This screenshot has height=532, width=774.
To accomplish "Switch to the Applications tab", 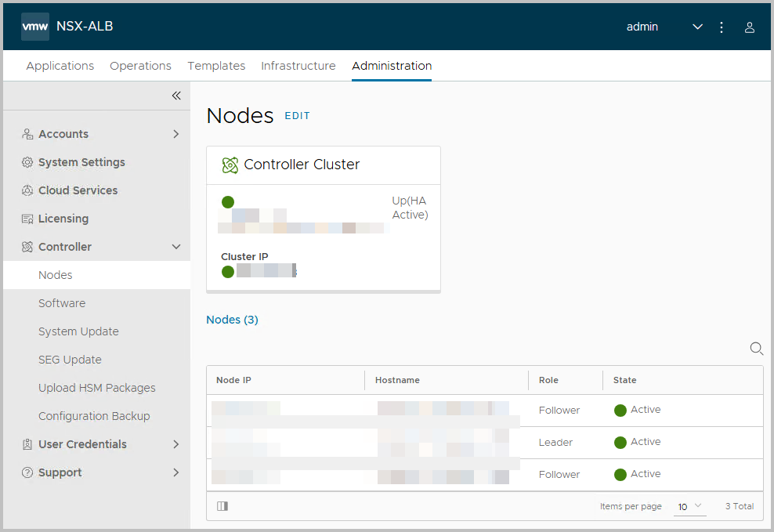I will pos(60,66).
